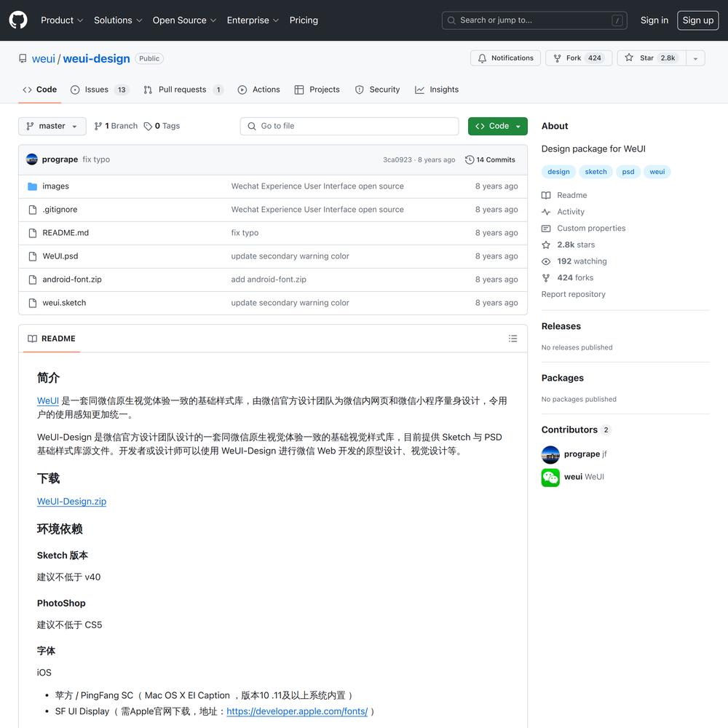Click the star icon beside 2.8k stars
This screenshot has width=728, height=728.
click(546, 245)
